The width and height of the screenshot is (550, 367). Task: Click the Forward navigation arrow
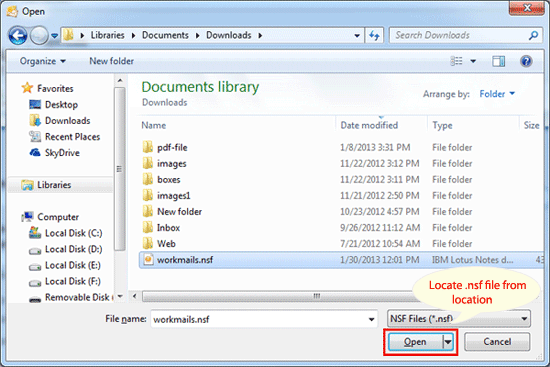click(x=39, y=35)
